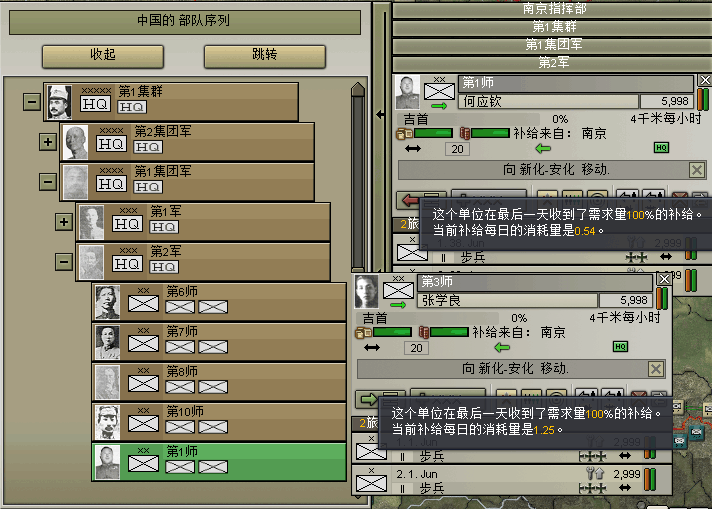The image size is (712, 509).
Task: Select the 第6师 division row
Action: [219, 302]
